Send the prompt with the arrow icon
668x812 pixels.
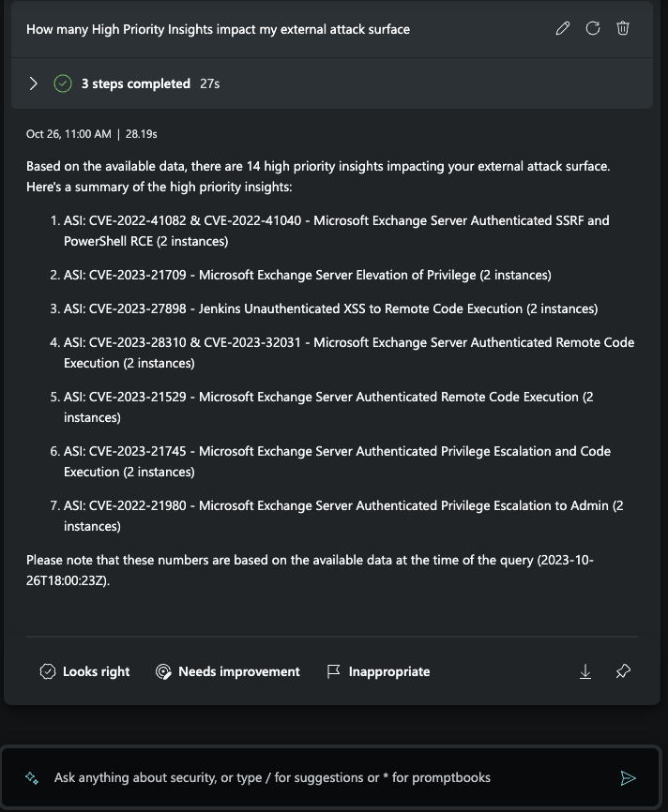coord(628,778)
